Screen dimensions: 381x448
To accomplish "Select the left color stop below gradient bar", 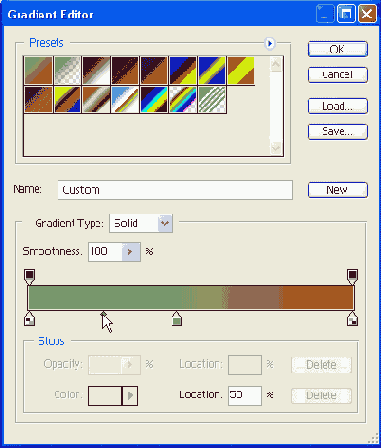I will pos(29,318).
